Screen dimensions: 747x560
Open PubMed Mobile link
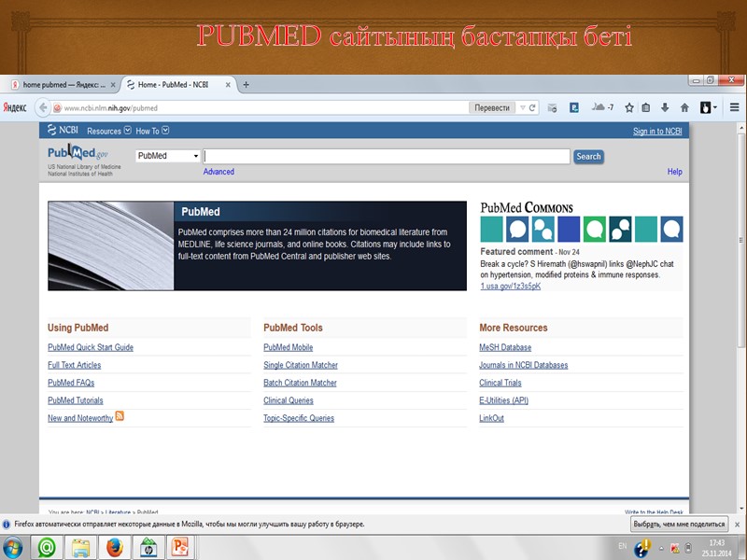point(289,347)
